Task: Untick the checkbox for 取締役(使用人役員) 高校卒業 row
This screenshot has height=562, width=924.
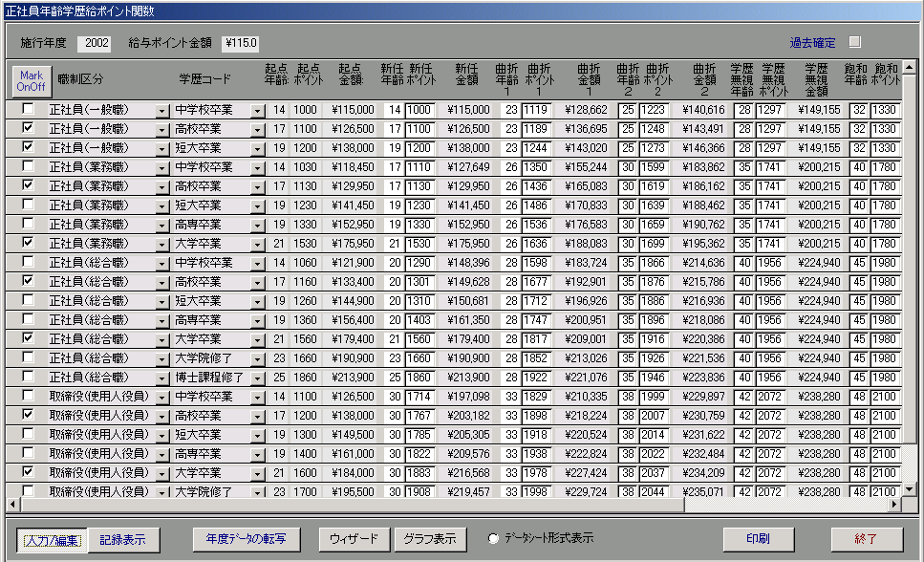Action: tap(28, 415)
